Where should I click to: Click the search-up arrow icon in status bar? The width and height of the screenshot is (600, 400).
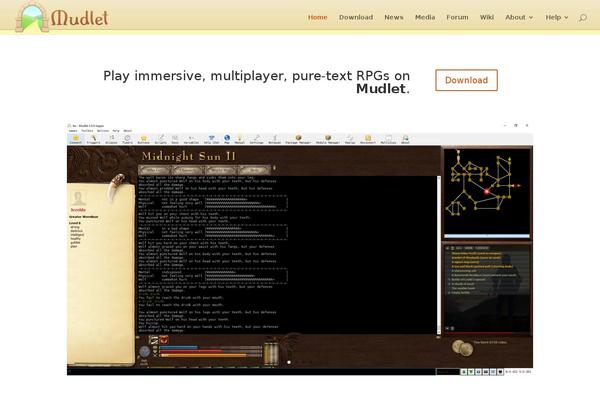click(464, 372)
